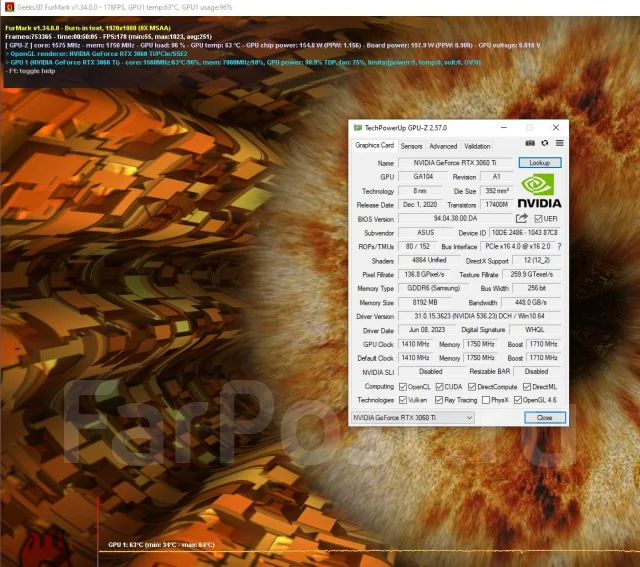Click the 17400M transistors value
The height and width of the screenshot is (567, 640).
pyautogui.click(x=497, y=205)
